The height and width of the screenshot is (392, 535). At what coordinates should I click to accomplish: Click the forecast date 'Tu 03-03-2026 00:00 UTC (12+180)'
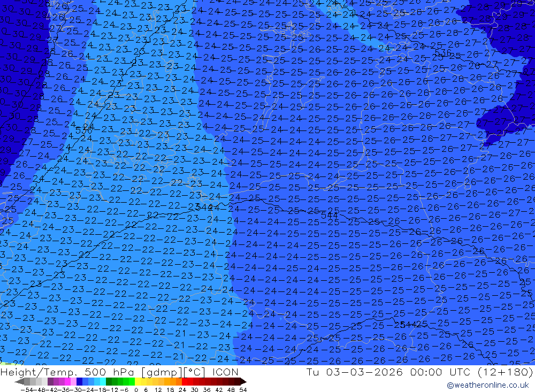pos(419,372)
